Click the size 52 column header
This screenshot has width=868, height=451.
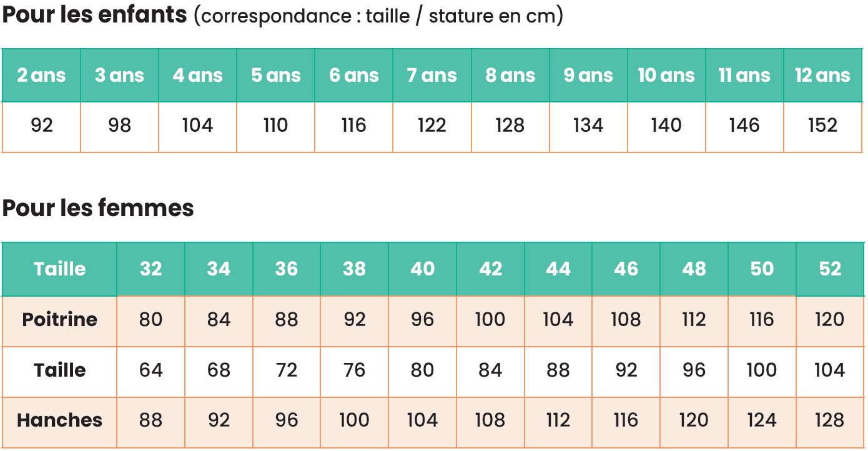830,269
